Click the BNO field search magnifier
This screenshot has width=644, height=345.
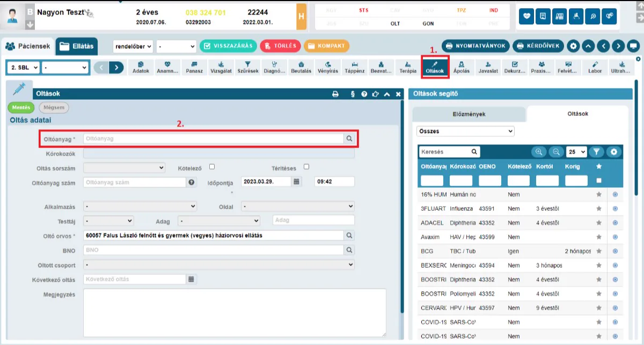coord(349,249)
